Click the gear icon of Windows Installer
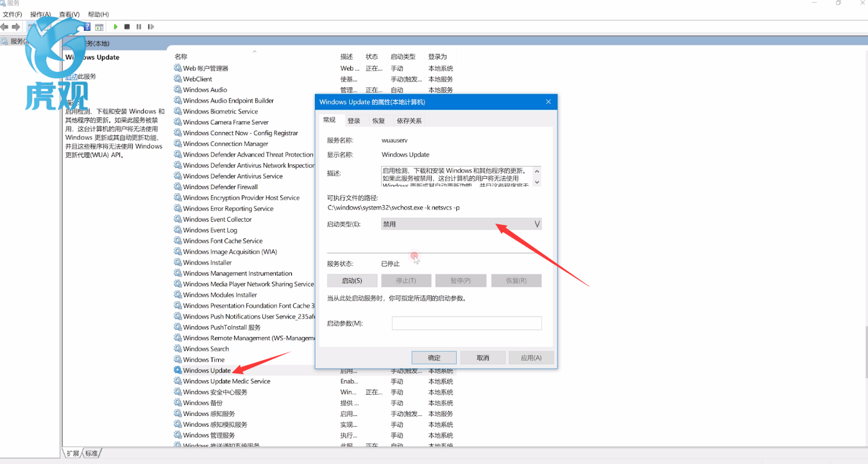The image size is (868, 464). click(178, 263)
